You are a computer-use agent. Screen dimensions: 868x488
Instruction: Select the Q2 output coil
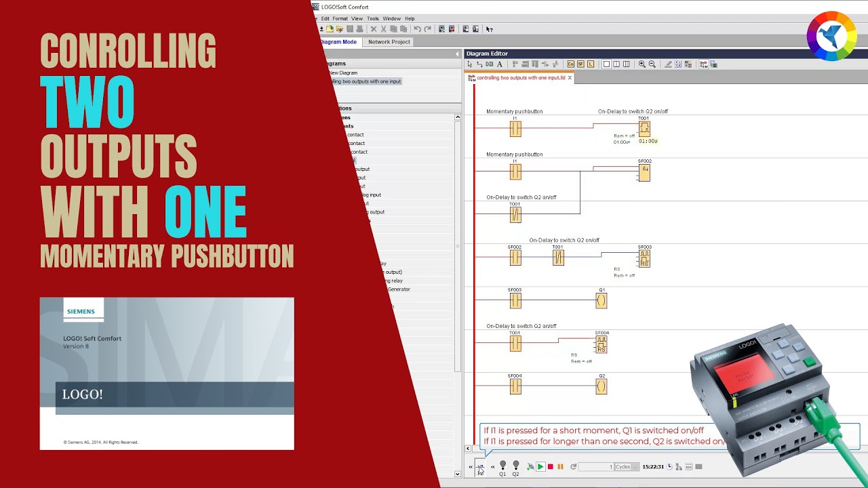[601, 386]
